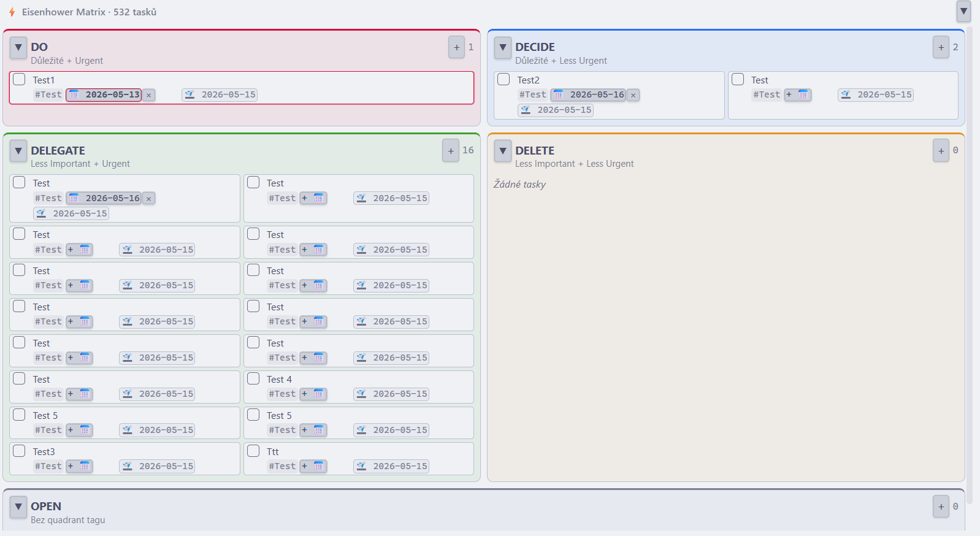Tick the Test3 checkbox
This screenshot has width=980, height=536.
point(19,451)
